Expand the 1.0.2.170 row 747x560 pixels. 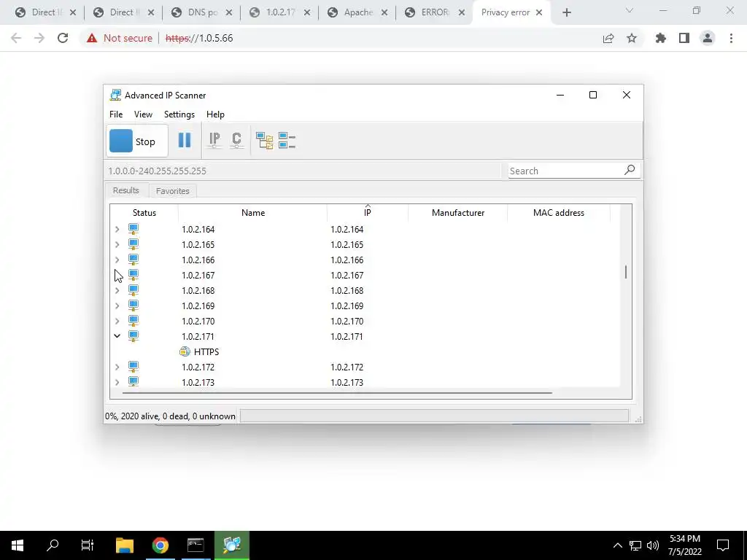tap(117, 321)
